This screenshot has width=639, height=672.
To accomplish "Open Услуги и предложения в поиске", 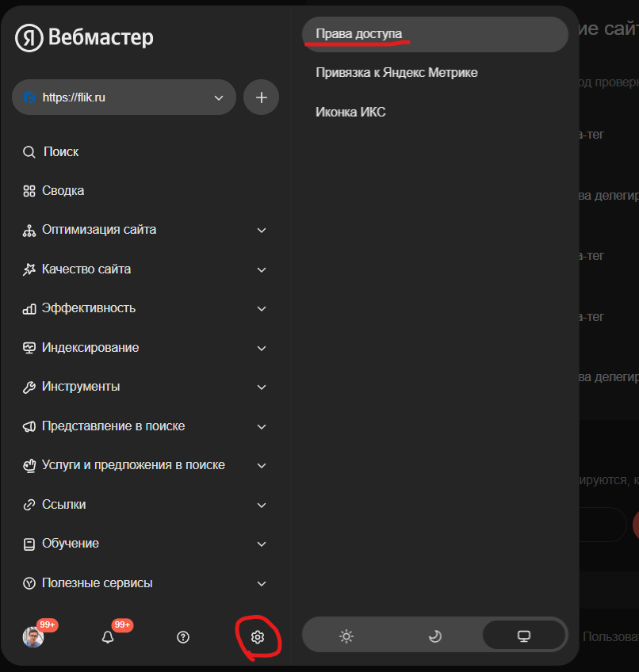I will tap(133, 465).
